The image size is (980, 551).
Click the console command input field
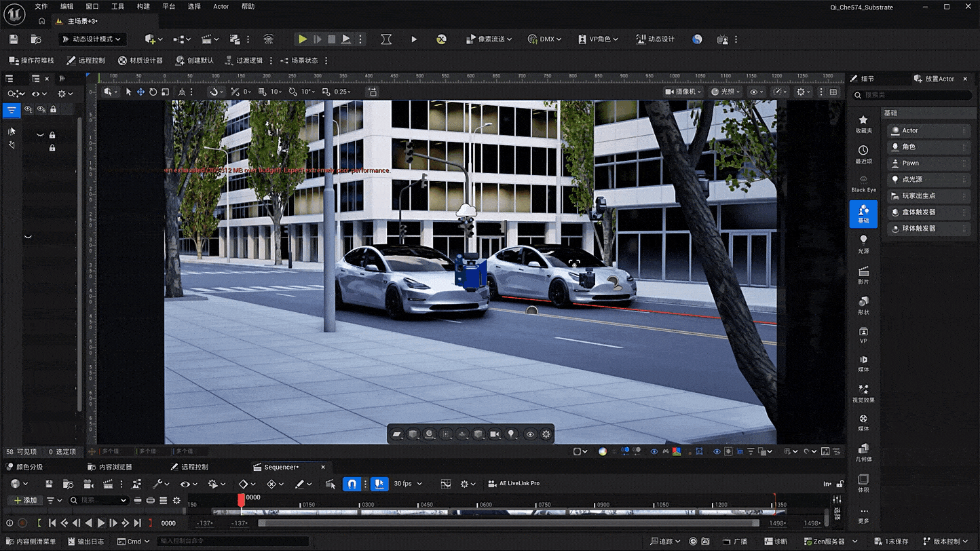coord(232,541)
